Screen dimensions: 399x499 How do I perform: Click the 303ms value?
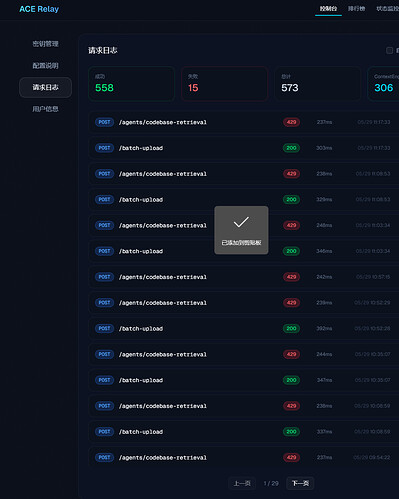(324, 148)
